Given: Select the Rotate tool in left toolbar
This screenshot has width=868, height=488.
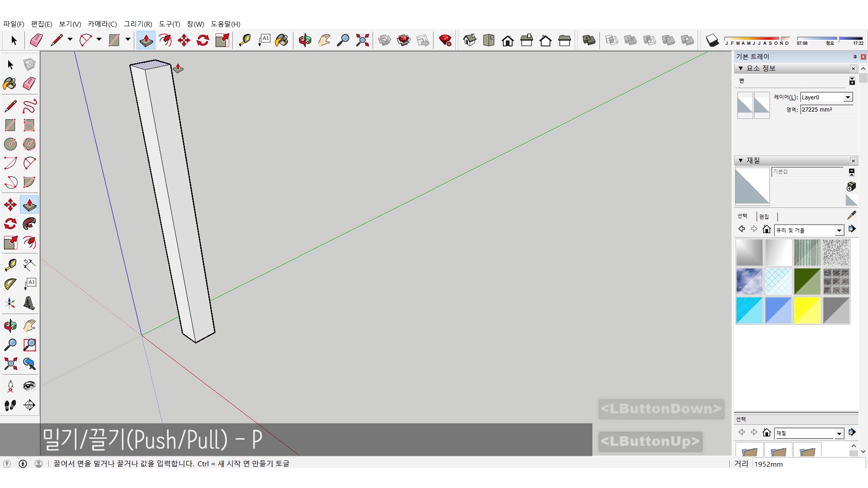Looking at the screenshot, I should coord(10,224).
